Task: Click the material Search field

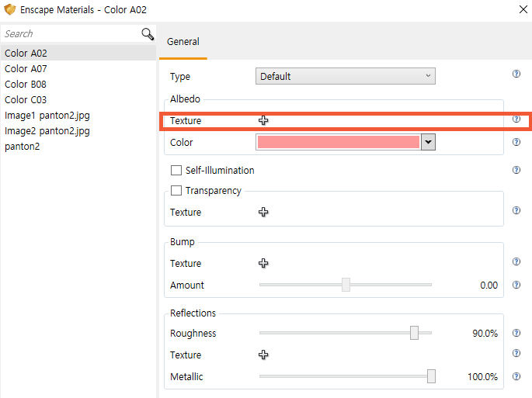Action: (x=70, y=34)
